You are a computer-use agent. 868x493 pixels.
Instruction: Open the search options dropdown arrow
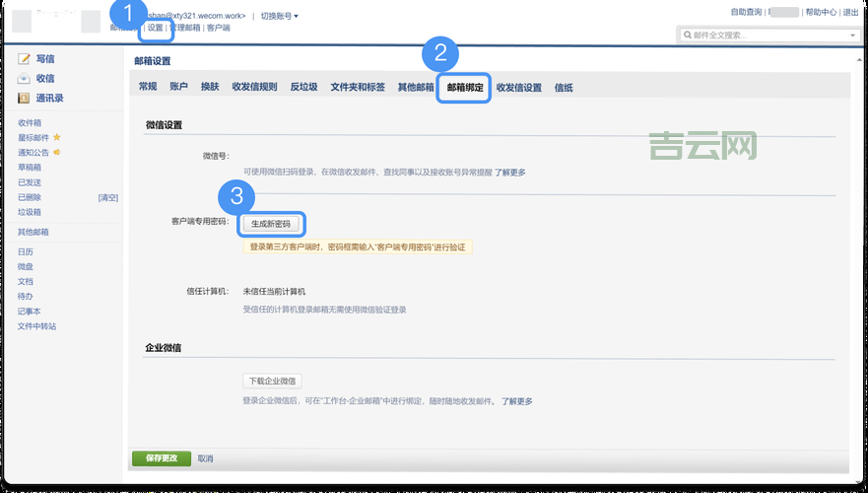coord(852,35)
